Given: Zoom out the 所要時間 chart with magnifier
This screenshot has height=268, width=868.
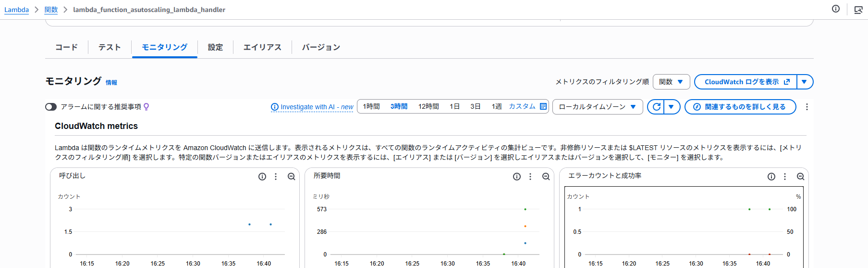Looking at the screenshot, I should 546,177.
